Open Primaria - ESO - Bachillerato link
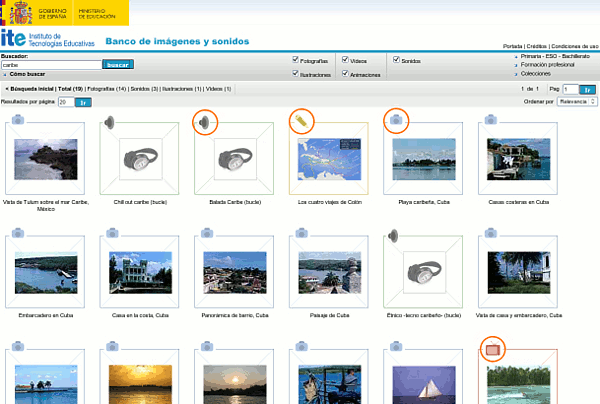The image size is (600, 404). (555, 56)
